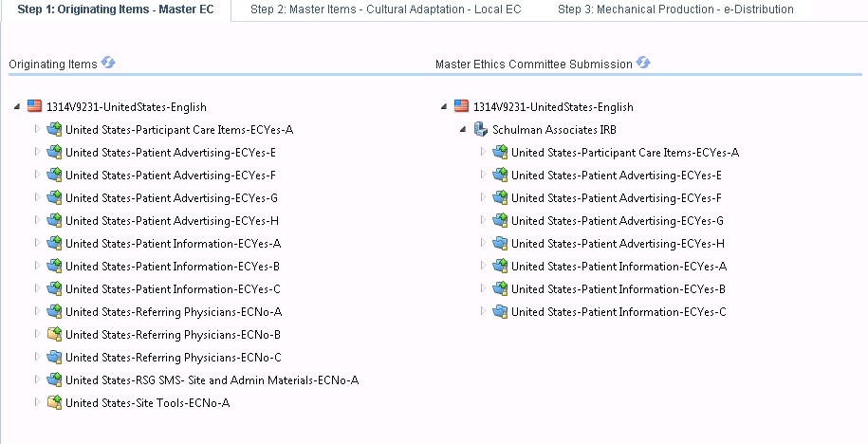Select Referring Physicians-ECNo-A item label
868x444 pixels.
(173, 312)
